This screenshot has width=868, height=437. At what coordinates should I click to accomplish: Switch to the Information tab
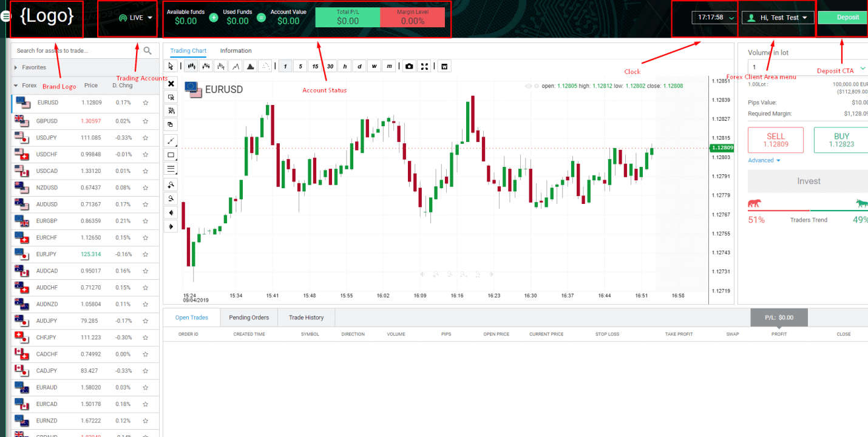coord(236,50)
